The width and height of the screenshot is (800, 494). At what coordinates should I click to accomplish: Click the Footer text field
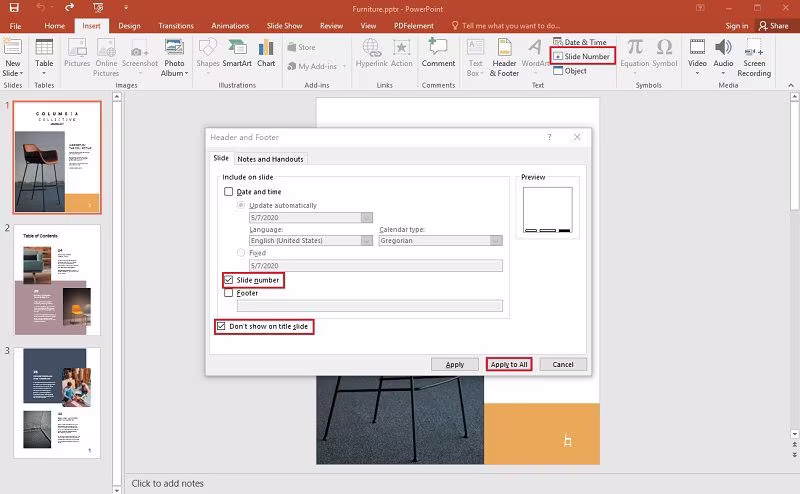[369, 306]
